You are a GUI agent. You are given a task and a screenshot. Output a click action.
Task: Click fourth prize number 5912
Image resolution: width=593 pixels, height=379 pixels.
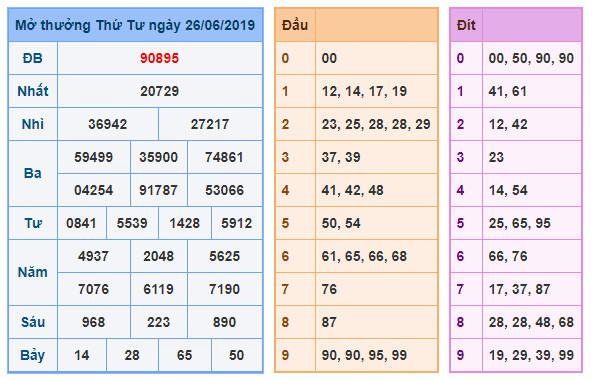pos(236,223)
